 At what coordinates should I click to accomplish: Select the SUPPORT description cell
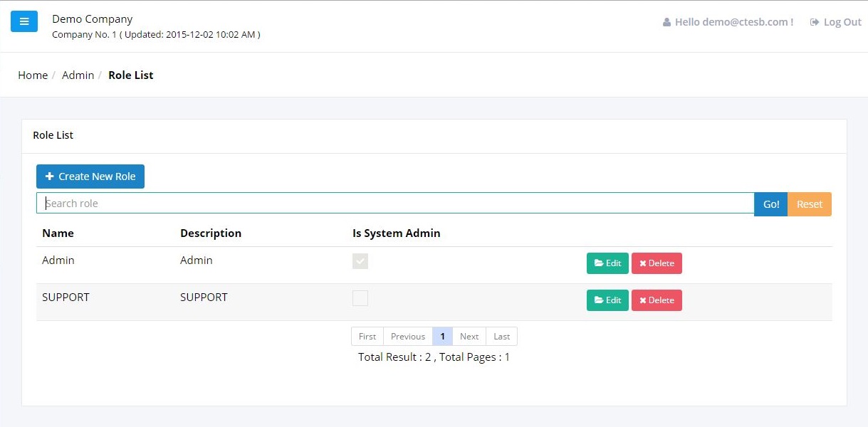pyautogui.click(x=204, y=297)
